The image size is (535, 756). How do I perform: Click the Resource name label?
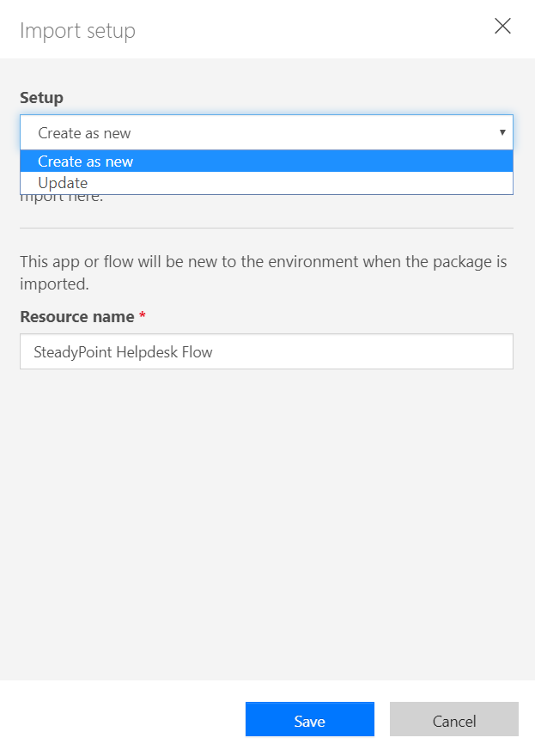(77, 317)
